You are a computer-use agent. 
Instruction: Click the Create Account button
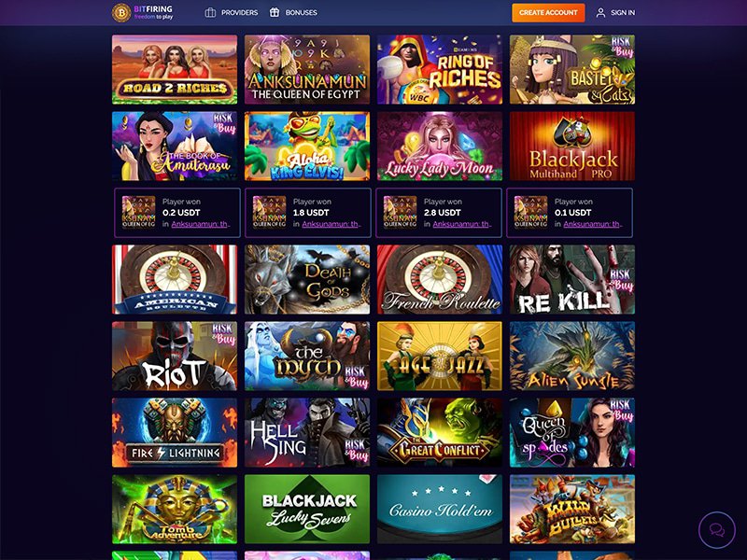pos(548,13)
